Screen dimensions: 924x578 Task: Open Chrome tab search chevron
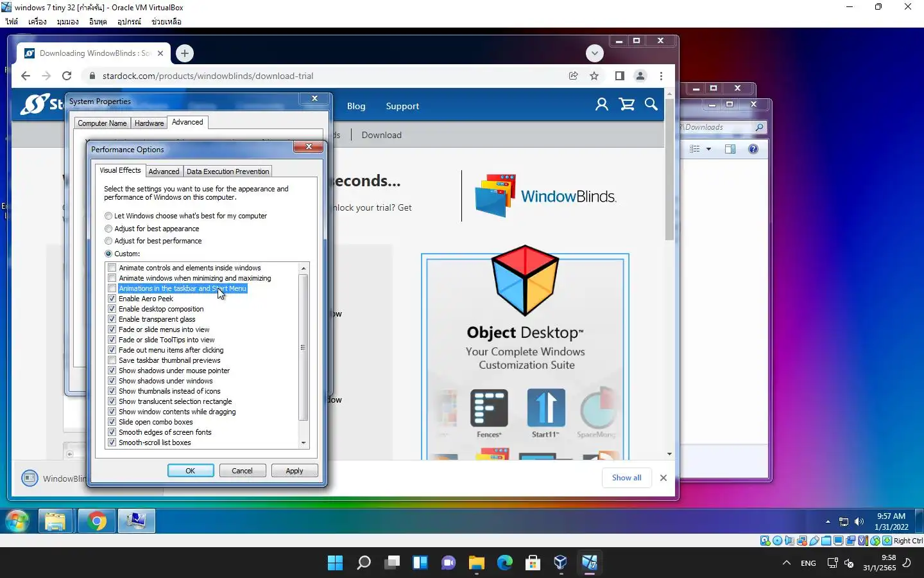(x=595, y=53)
